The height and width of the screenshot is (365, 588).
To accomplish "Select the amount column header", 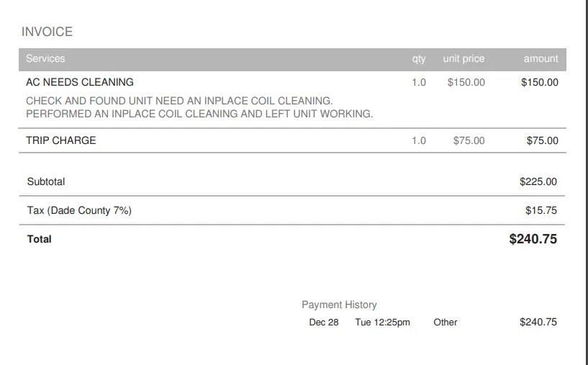I will 540,59.
